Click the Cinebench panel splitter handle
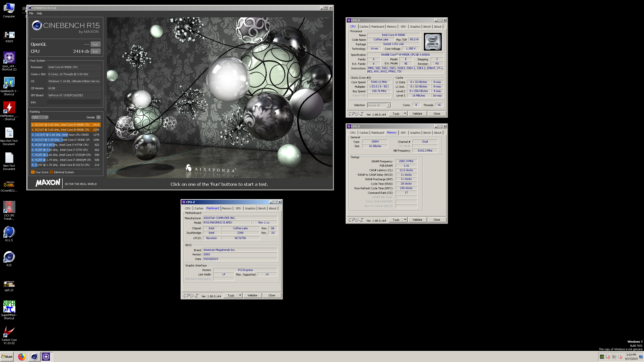644x362 pixels. point(105,103)
